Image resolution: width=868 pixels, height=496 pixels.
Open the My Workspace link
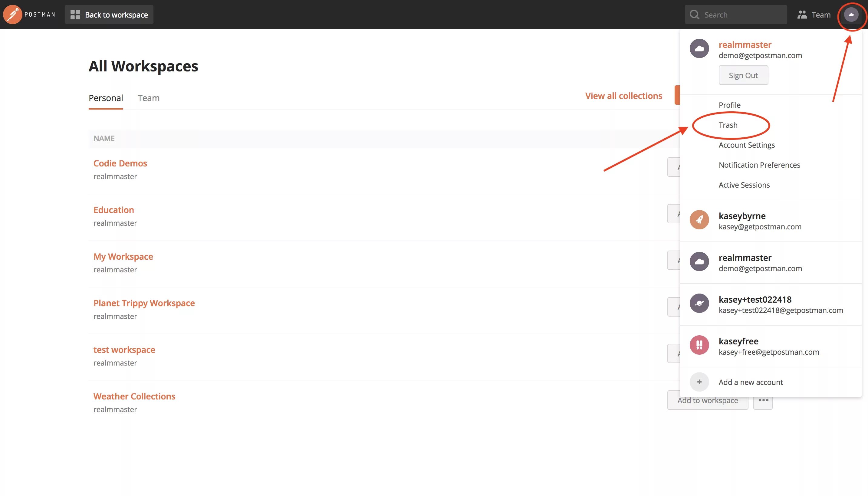pyautogui.click(x=123, y=257)
